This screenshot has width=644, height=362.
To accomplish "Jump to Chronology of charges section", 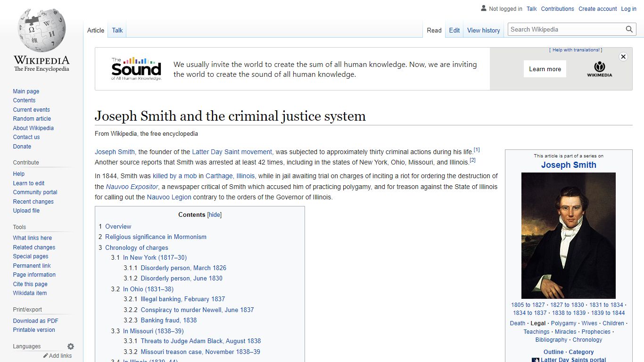I will 136,248.
